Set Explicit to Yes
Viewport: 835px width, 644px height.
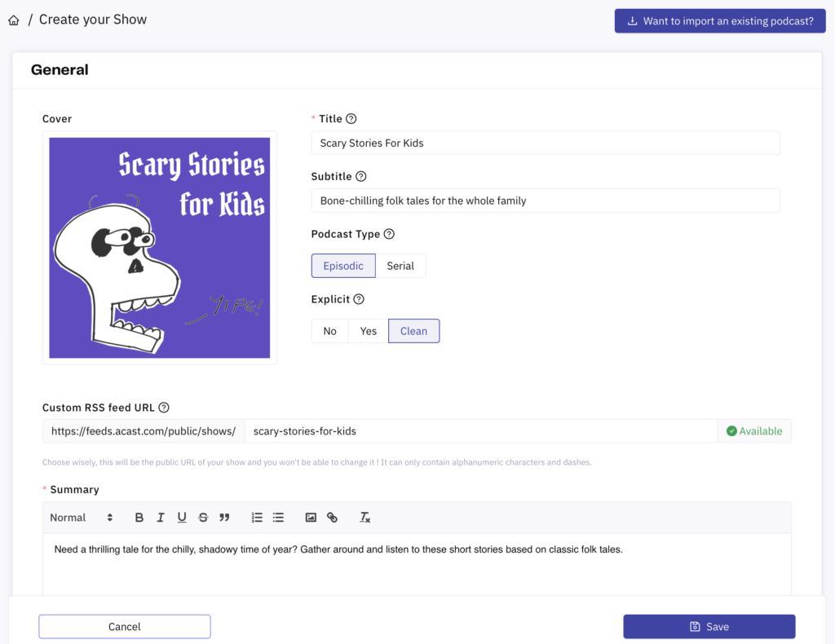pyautogui.click(x=367, y=331)
